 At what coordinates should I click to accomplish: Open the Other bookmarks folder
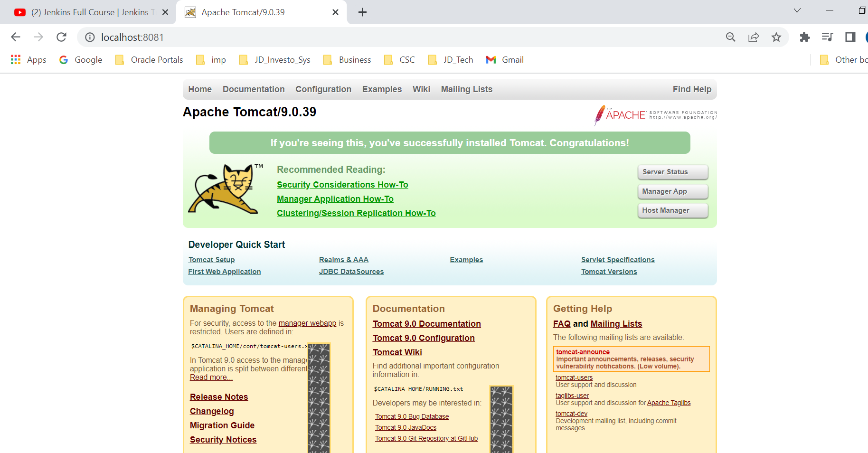[x=844, y=60]
